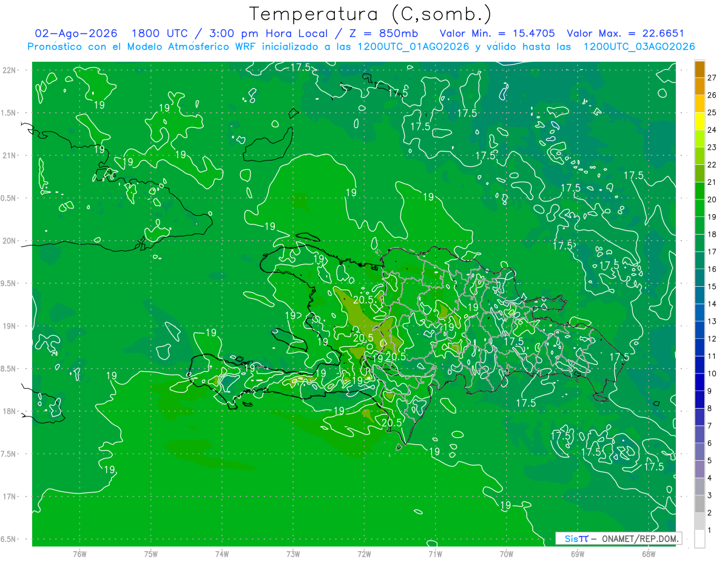Viewport: 728px width, 562px height.
Task: Select the orange swatch between 27 and 26
Action: [699, 87]
